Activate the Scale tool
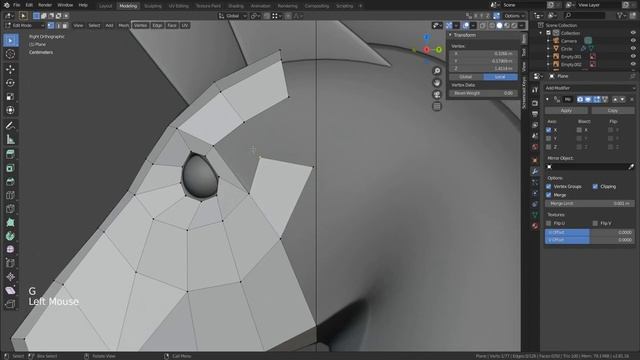Viewport: 640px width, 360px height. point(11,97)
